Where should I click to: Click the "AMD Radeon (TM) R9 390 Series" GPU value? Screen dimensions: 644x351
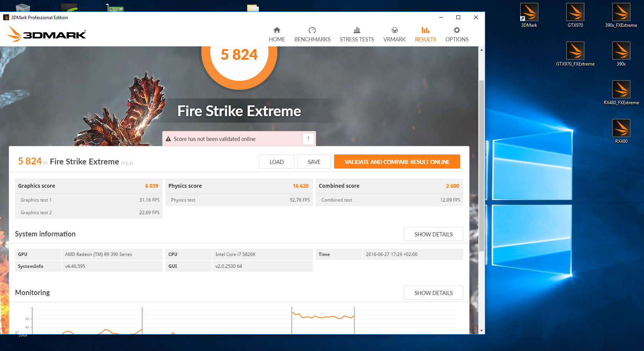tap(99, 254)
